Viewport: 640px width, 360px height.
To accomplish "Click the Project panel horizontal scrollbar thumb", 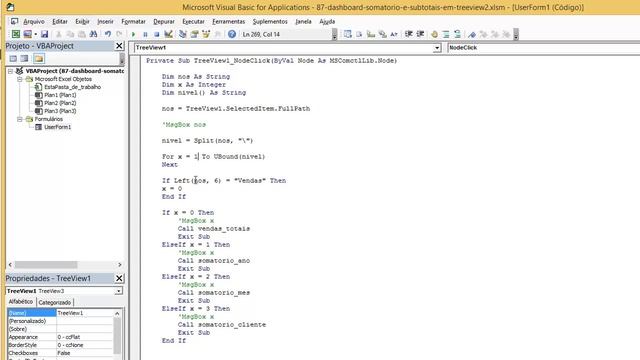I will pyautogui.click(x=46, y=264).
